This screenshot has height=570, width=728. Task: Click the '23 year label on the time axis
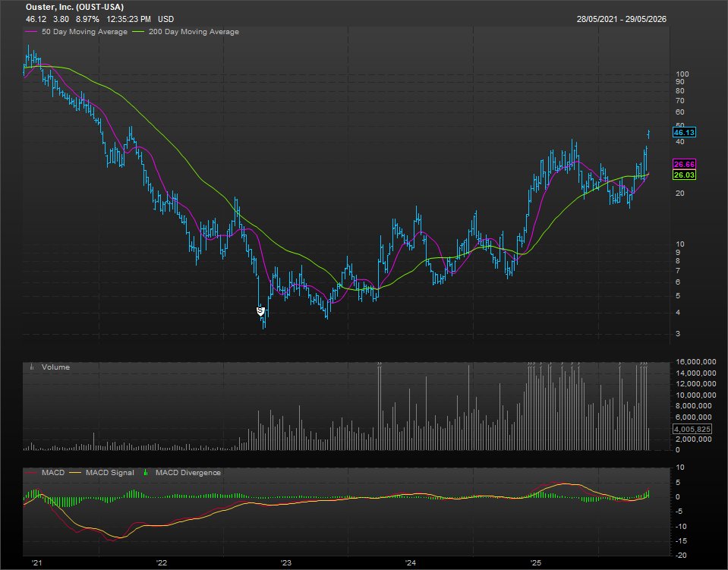pyautogui.click(x=286, y=563)
